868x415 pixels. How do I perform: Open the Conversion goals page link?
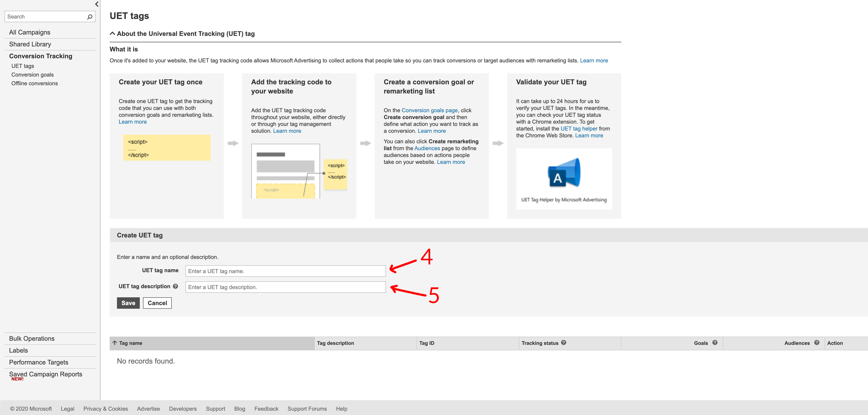point(430,111)
